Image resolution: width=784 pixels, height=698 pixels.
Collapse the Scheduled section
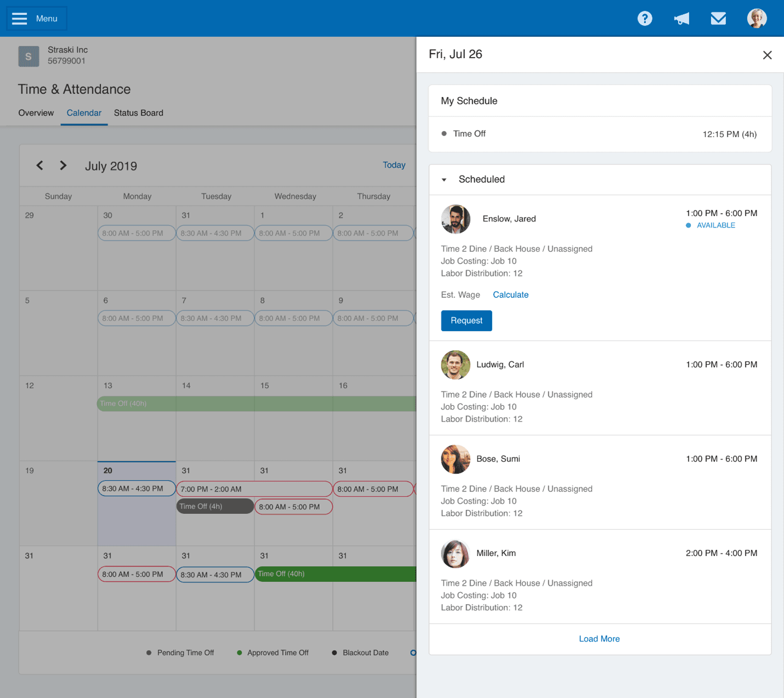444,180
